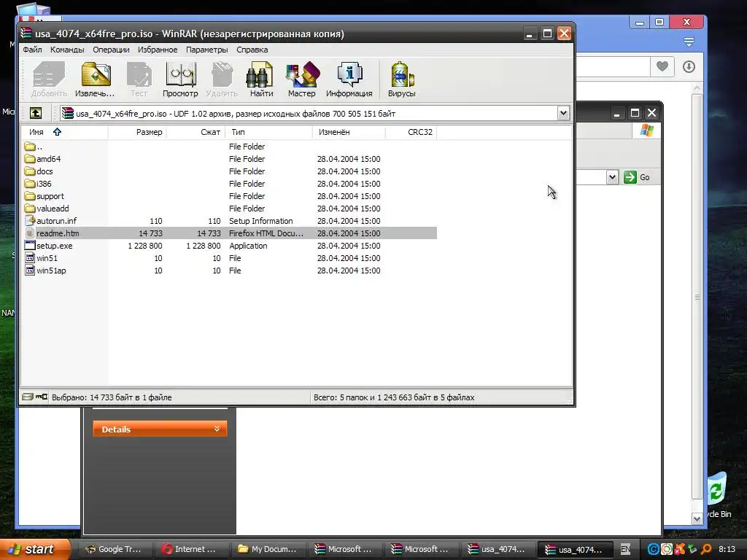Sort by Размер column header
Viewport: 747px width, 560px height.
point(137,132)
